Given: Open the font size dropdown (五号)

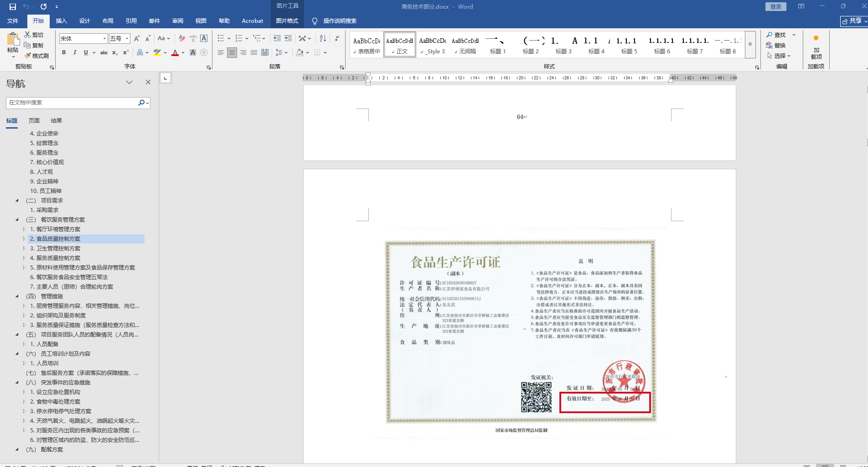Looking at the screenshot, I should coord(127,39).
